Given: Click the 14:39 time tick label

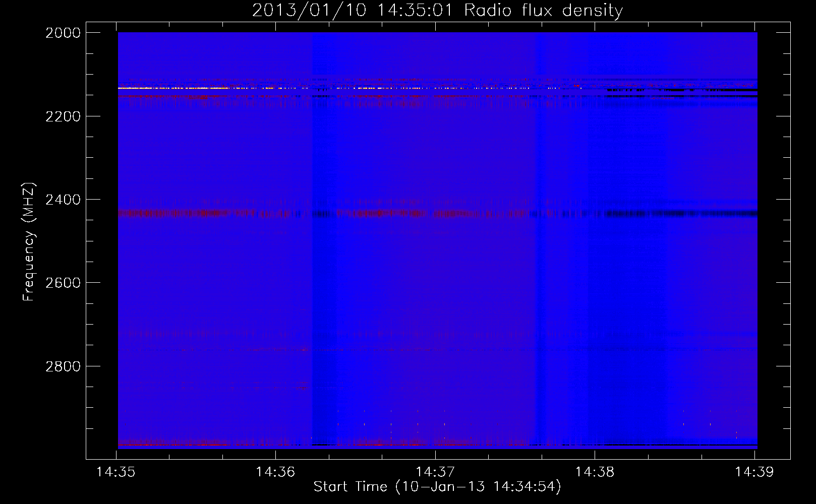Looking at the screenshot, I should tap(754, 472).
